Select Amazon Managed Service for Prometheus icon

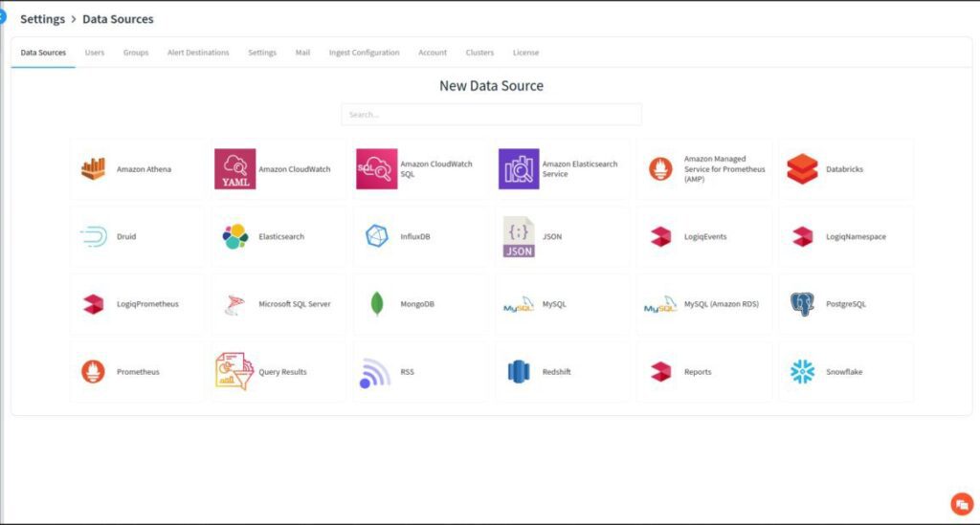tap(660, 168)
